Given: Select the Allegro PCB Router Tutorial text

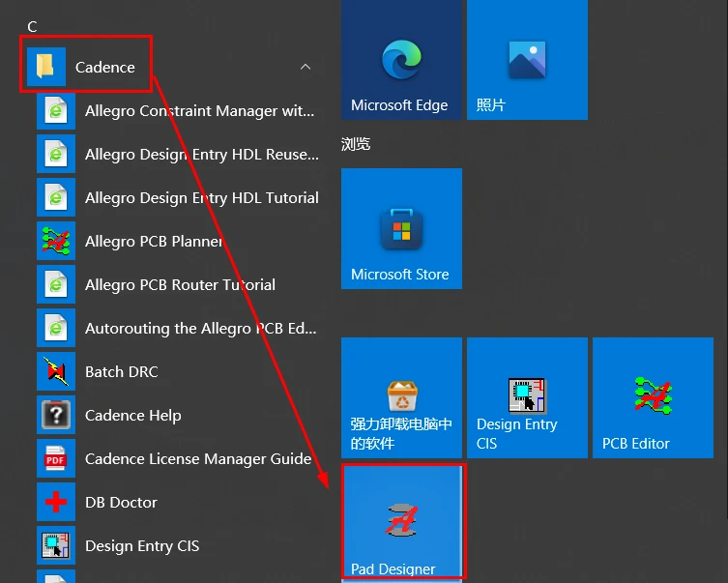Looking at the screenshot, I should click(x=180, y=284).
